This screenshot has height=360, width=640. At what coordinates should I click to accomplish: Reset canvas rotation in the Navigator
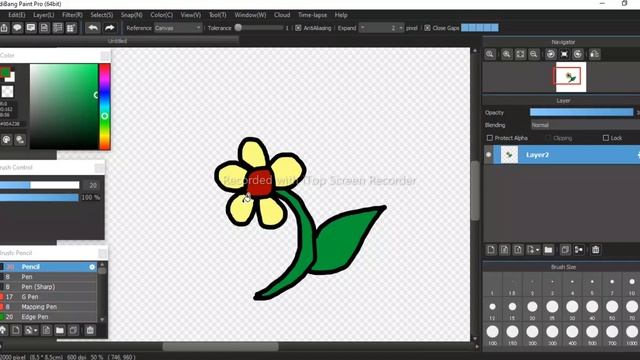(564, 54)
